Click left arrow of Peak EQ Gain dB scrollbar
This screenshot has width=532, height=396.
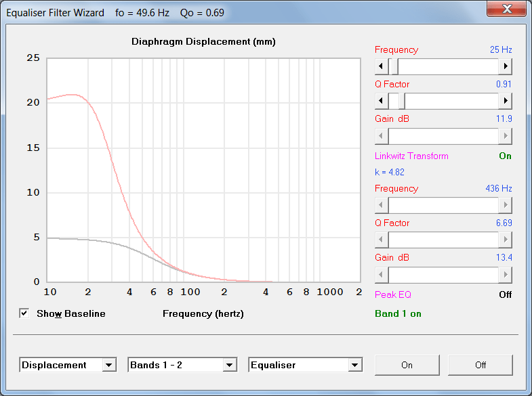click(x=382, y=274)
